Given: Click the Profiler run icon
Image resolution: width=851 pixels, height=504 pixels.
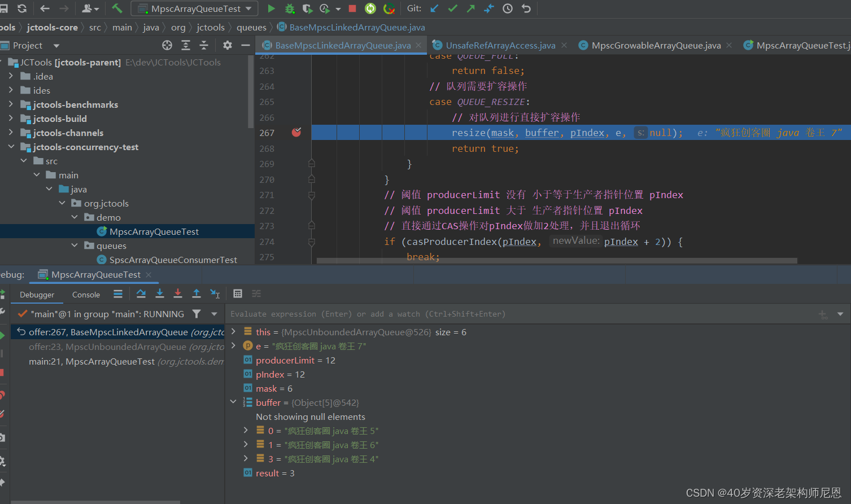Looking at the screenshot, I should click(x=325, y=8).
